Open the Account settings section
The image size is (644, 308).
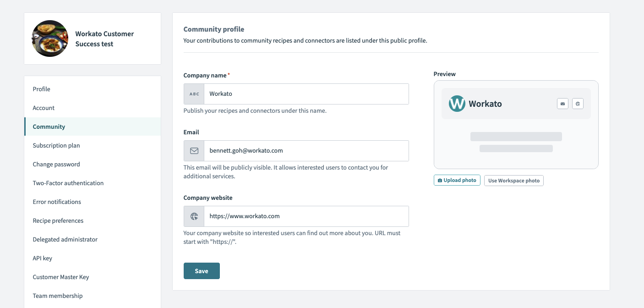tap(44, 108)
